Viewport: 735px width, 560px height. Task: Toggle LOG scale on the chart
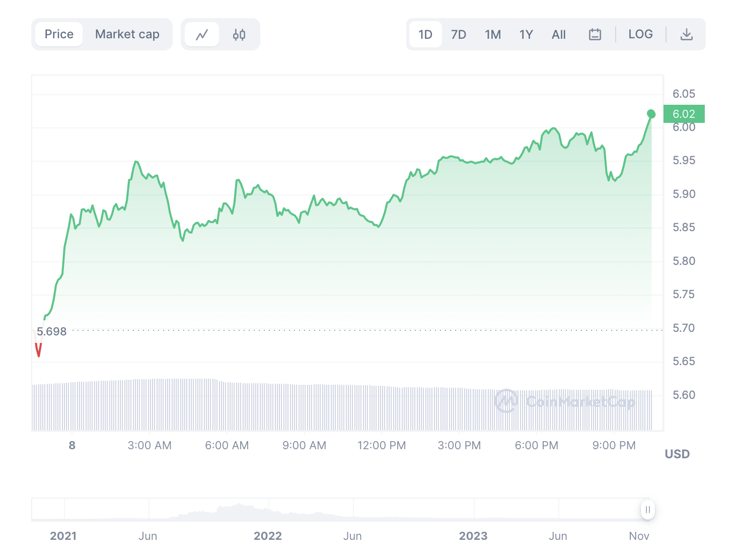[x=640, y=35]
